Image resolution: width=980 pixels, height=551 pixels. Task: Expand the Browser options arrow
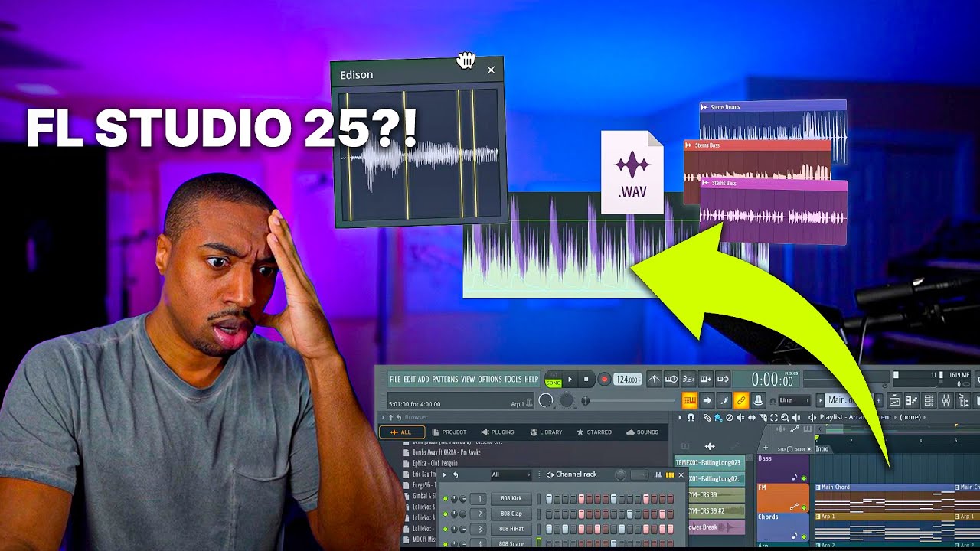pos(384,417)
